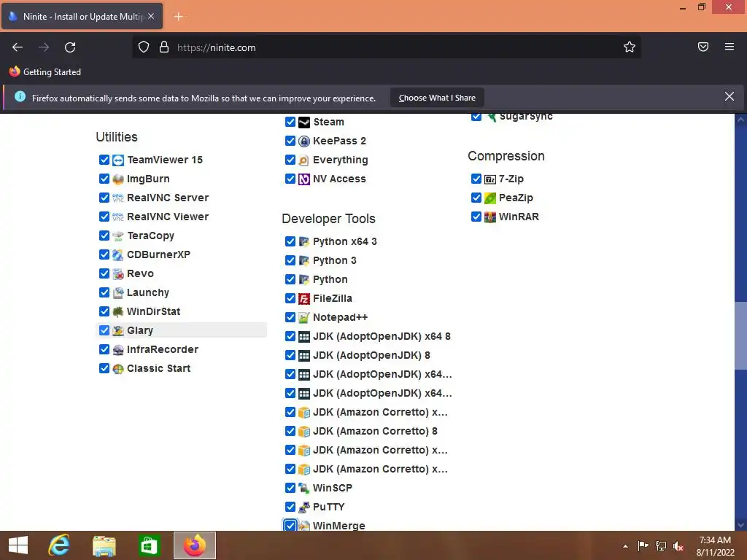Image resolution: width=747 pixels, height=560 pixels.
Task: Open File Explorer from the taskbar
Action: pyautogui.click(x=104, y=545)
